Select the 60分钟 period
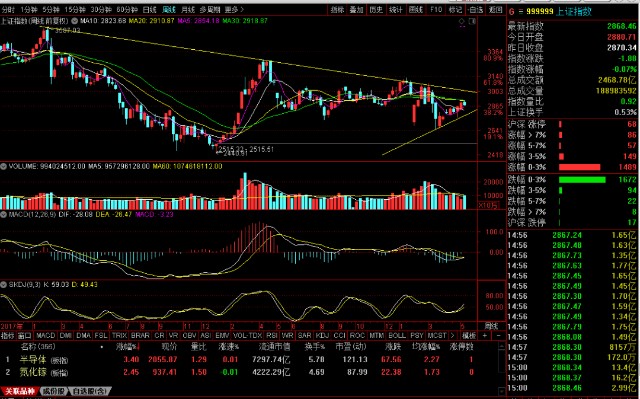 126,9
